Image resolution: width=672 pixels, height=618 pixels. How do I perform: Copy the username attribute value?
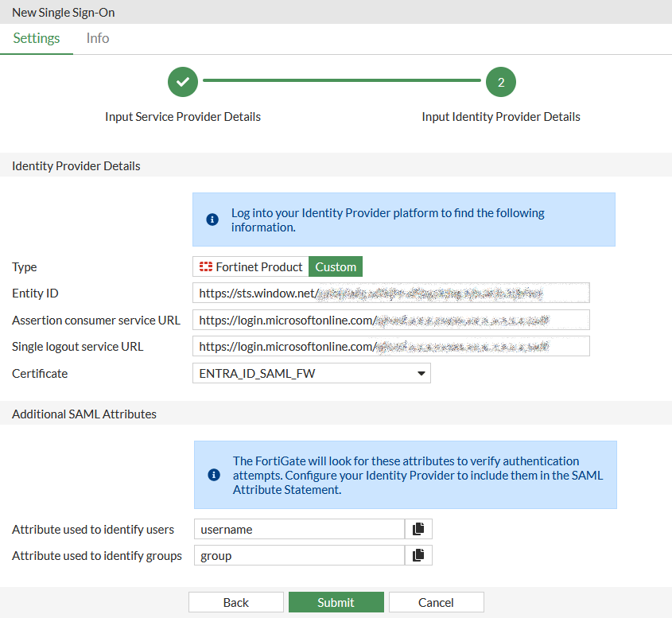click(x=418, y=528)
